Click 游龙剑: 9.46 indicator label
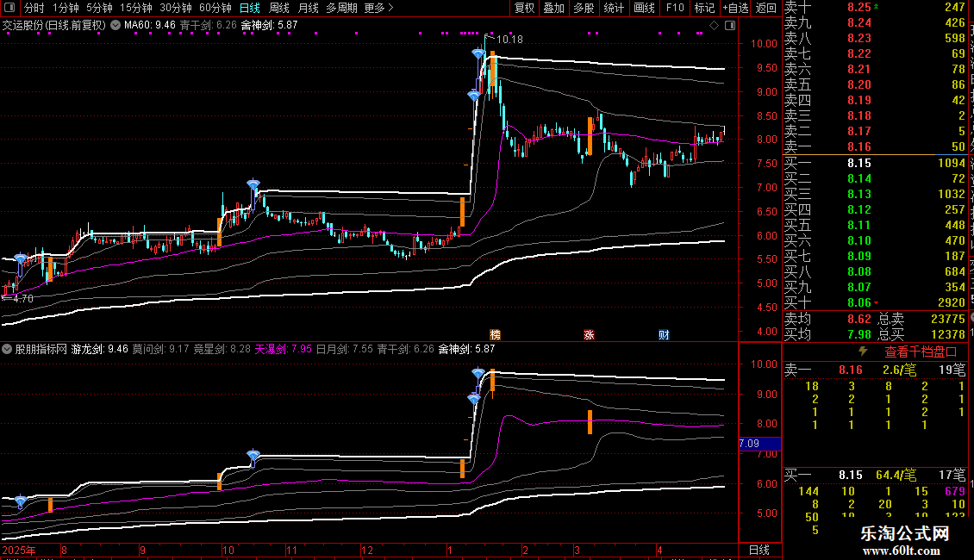Viewport: 974px width, 560px height. tap(99, 349)
